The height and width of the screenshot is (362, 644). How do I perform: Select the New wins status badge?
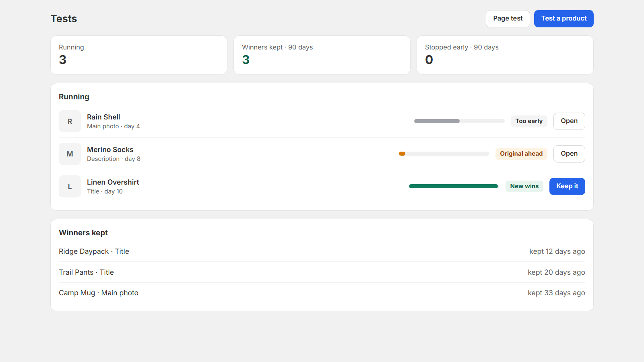[x=524, y=186]
